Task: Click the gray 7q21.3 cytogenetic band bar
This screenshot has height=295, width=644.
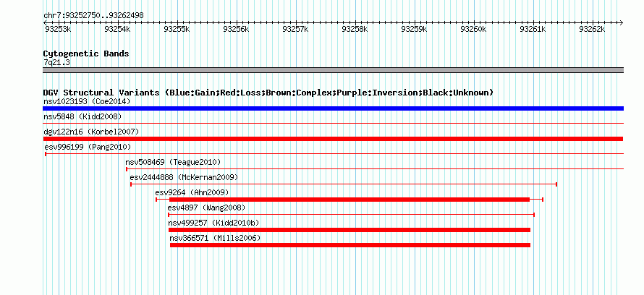Action: coord(333,70)
